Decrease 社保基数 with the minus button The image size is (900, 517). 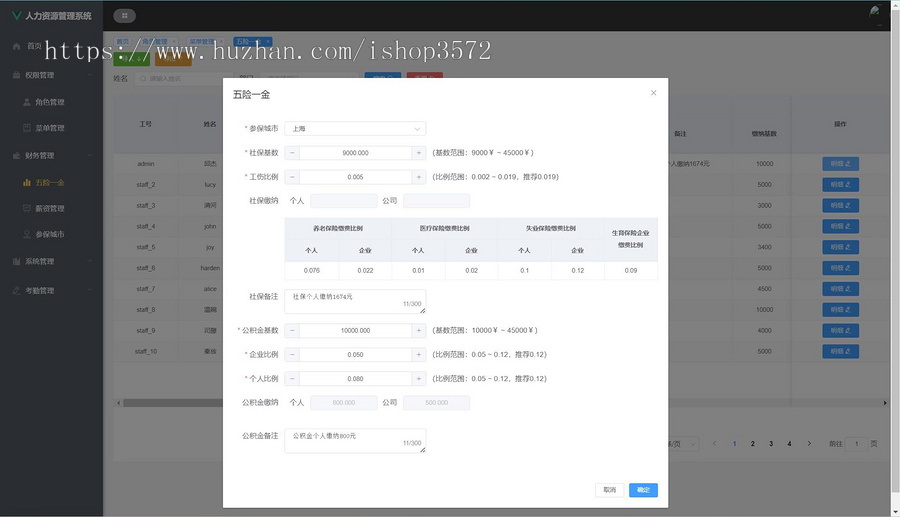click(x=292, y=153)
